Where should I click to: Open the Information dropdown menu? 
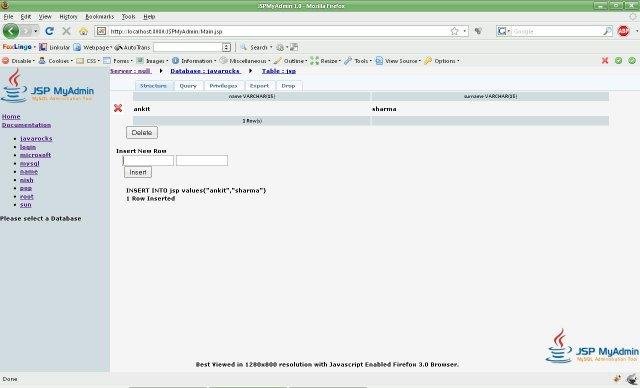coord(193,61)
